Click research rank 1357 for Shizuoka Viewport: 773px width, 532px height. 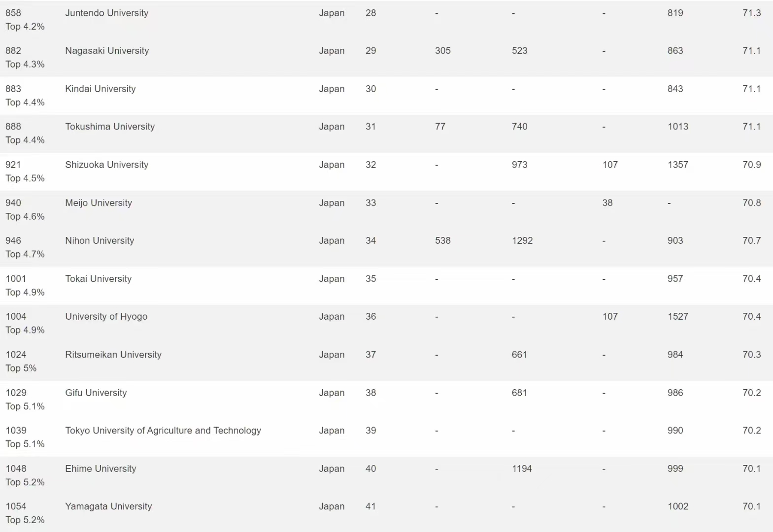tap(677, 165)
